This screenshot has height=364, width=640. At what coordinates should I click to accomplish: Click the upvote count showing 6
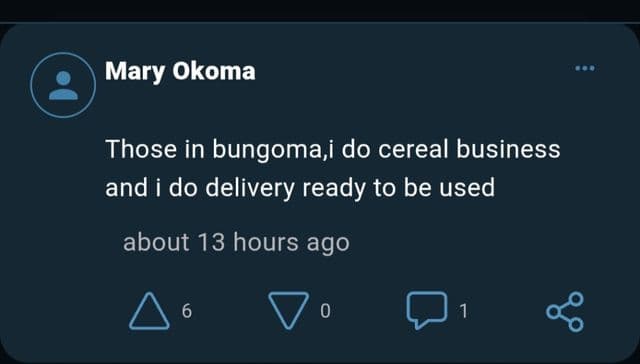(x=187, y=311)
